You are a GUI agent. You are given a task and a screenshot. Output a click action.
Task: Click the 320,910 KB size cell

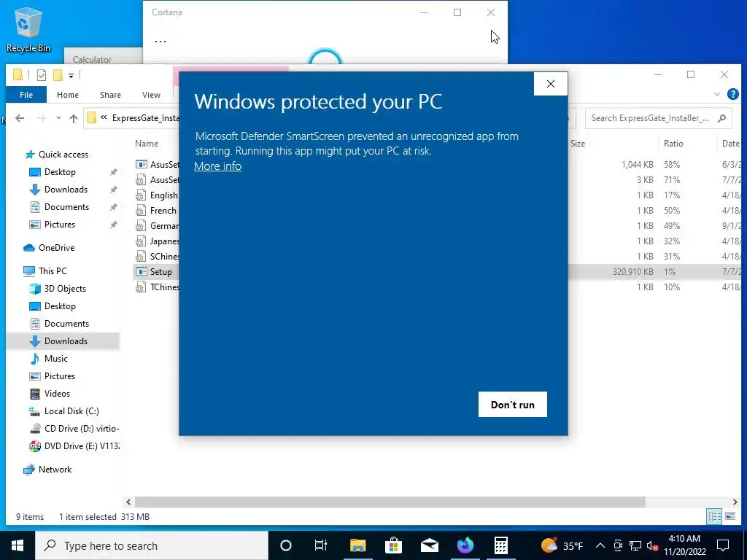pos(632,272)
